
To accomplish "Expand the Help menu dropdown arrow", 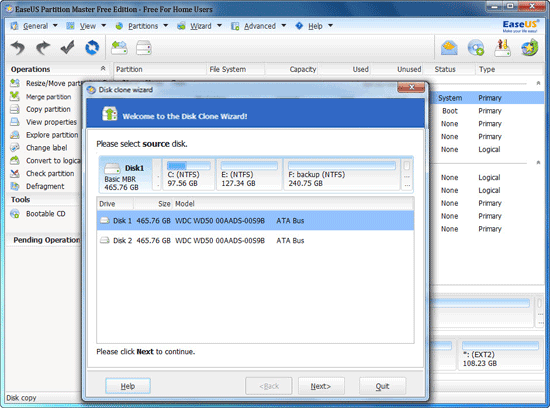I will 330,26.
